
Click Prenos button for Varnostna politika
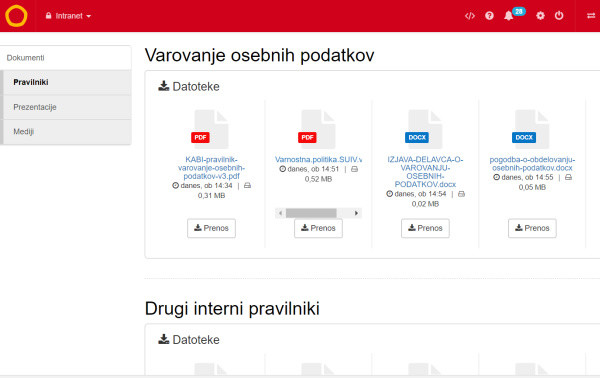coord(318,228)
